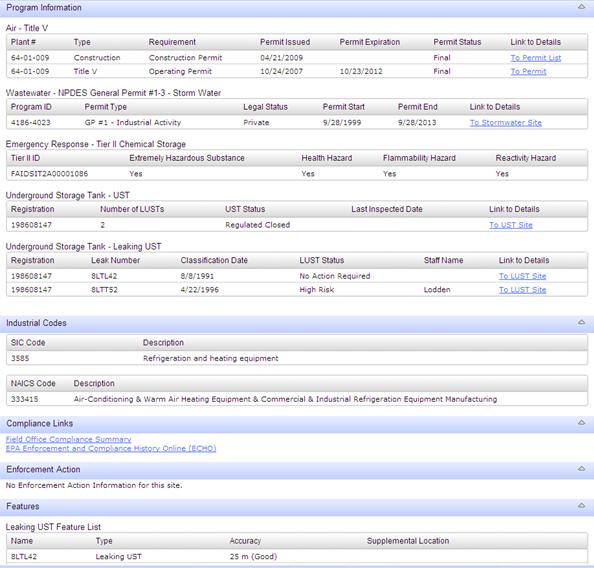Viewport: 594px width, 568px height.
Task: Open the To UST Site link
Action: tap(511, 225)
